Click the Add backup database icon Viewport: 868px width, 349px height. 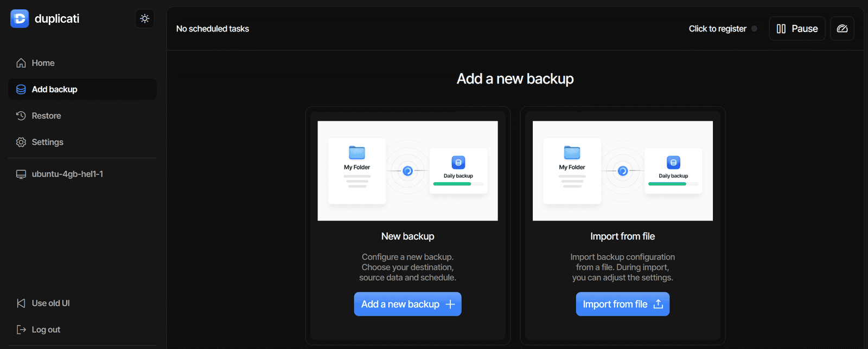(x=21, y=89)
